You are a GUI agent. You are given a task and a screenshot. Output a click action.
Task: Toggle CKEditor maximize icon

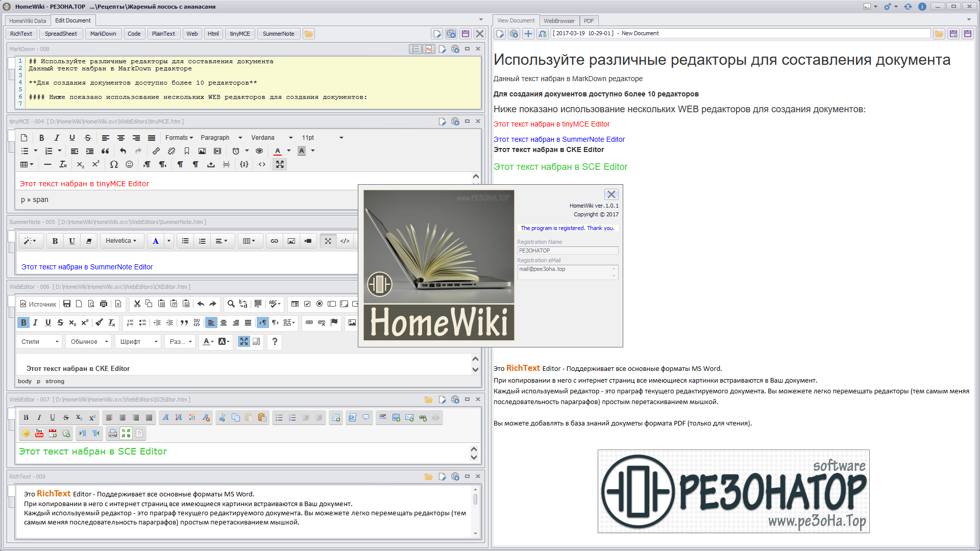[244, 341]
